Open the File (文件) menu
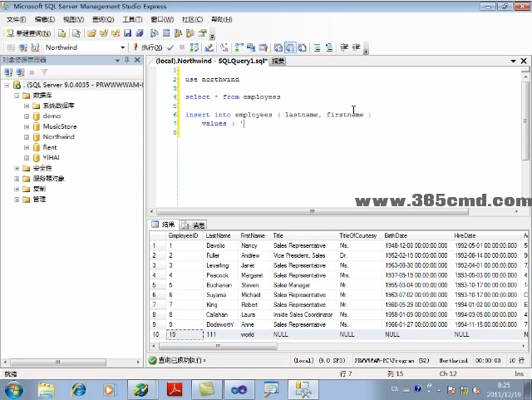Viewport: 532px width, 400px height. coord(16,19)
